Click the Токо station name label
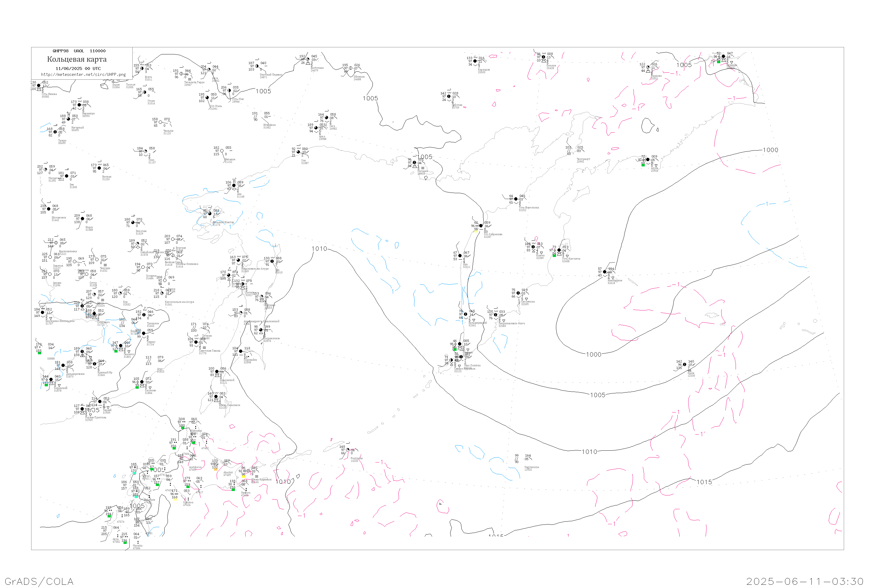Screen dimensions: 882x588 click(151, 160)
